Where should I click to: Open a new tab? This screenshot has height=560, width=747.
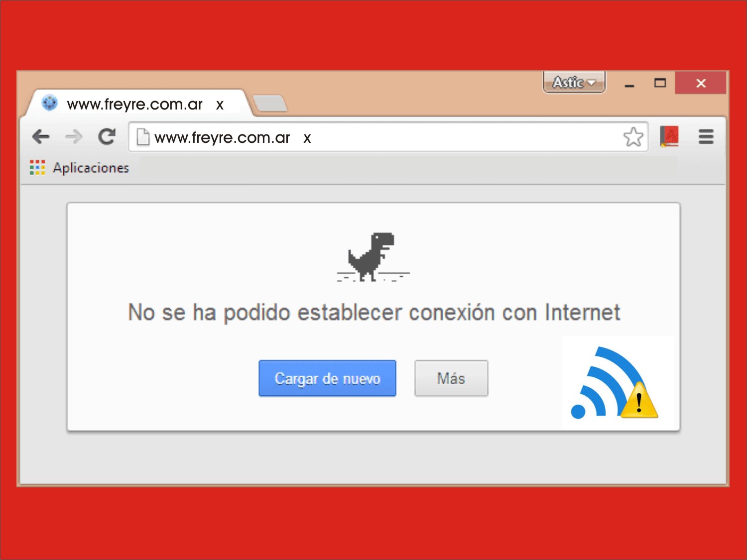pos(270,104)
